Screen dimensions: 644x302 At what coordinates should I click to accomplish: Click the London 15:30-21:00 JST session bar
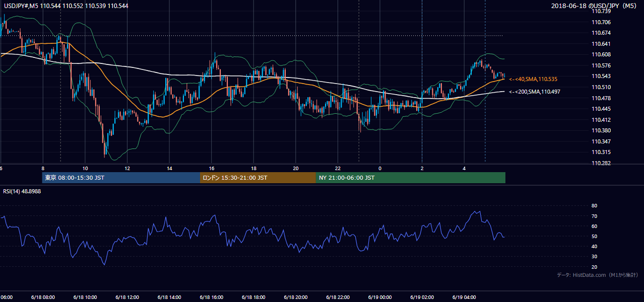coord(258,178)
